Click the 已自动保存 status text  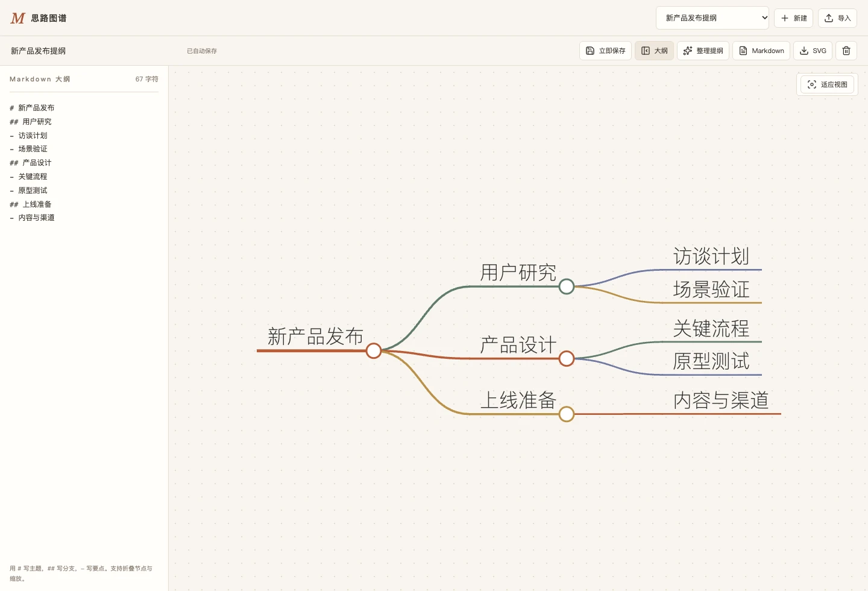pyautogui.click(x=202, y=51)
